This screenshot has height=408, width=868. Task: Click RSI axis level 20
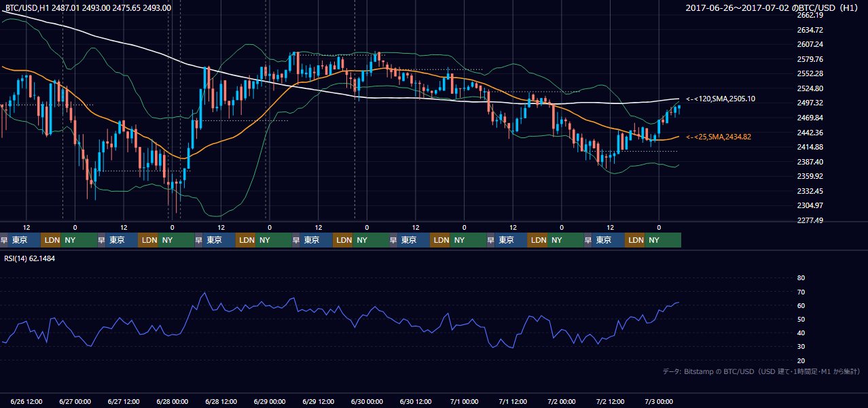(801, 360)
